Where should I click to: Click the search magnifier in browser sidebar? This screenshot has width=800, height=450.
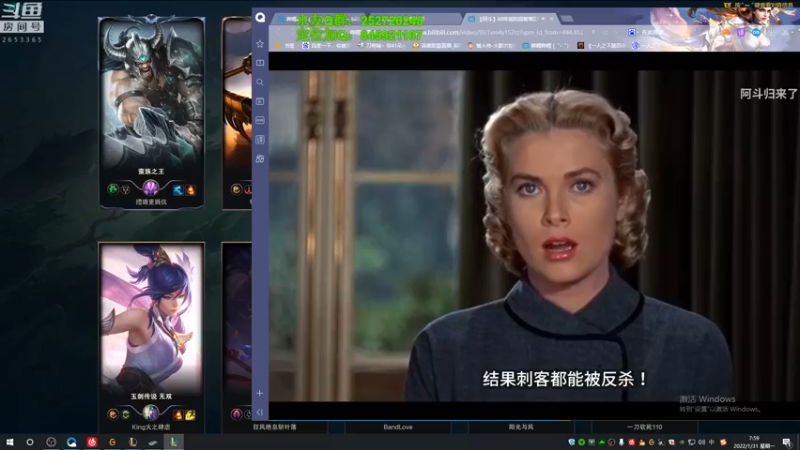pos(260,82)
